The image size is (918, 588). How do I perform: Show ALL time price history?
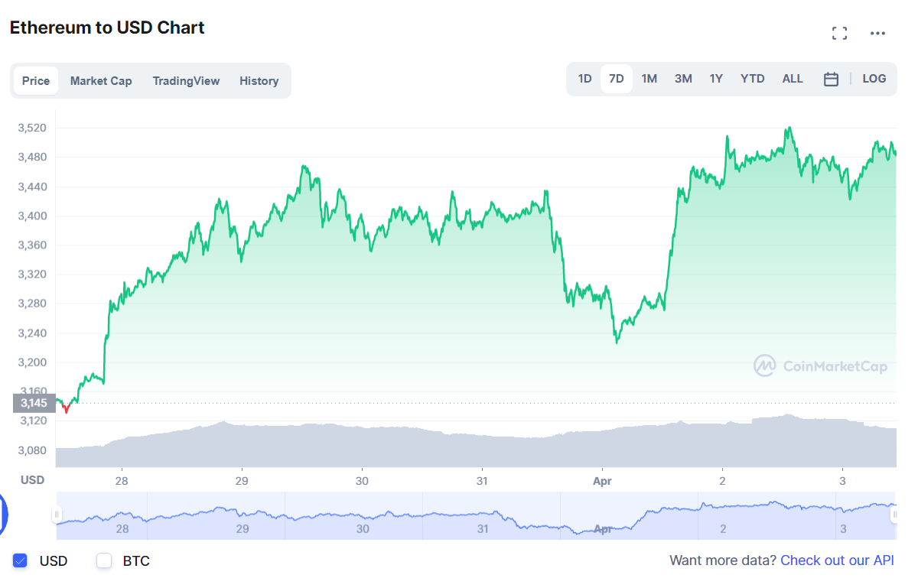(x=793, y=79)
